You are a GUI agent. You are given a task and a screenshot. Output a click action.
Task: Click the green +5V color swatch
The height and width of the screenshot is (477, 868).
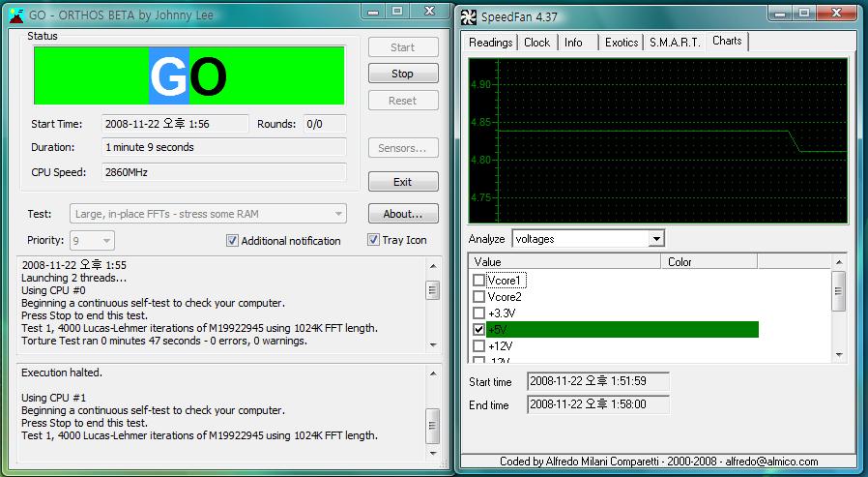pos(622,329)
